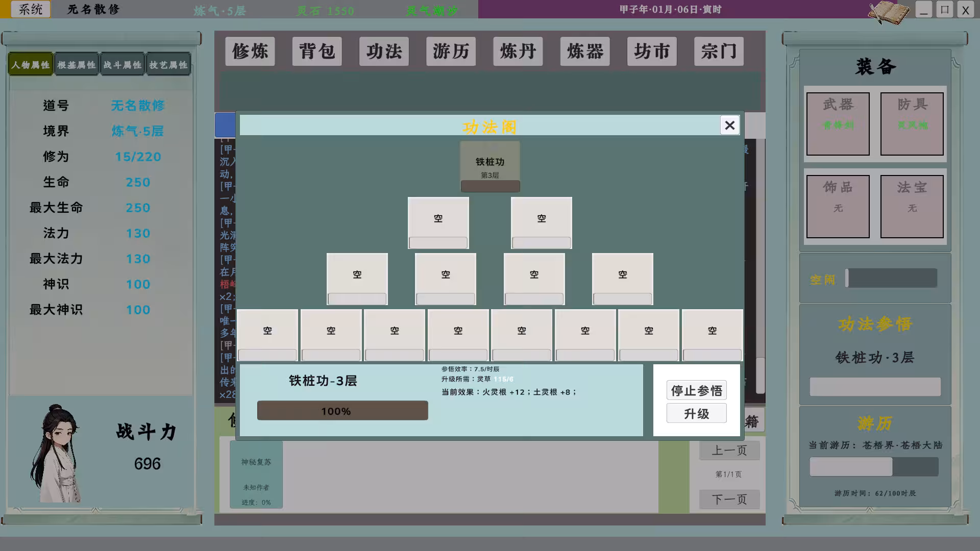Click 当前效果 火灵根 +12 text

tap(509, 392)
